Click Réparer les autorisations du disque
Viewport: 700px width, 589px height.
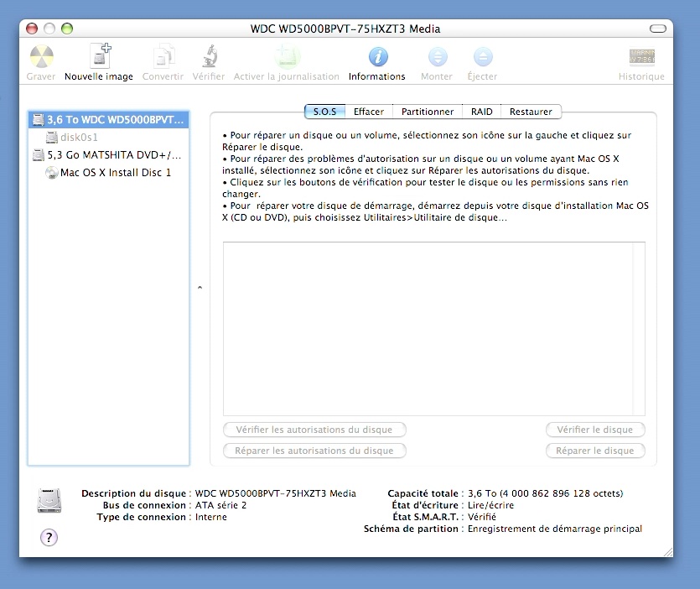pyautogui.click(x=314, y=451)
